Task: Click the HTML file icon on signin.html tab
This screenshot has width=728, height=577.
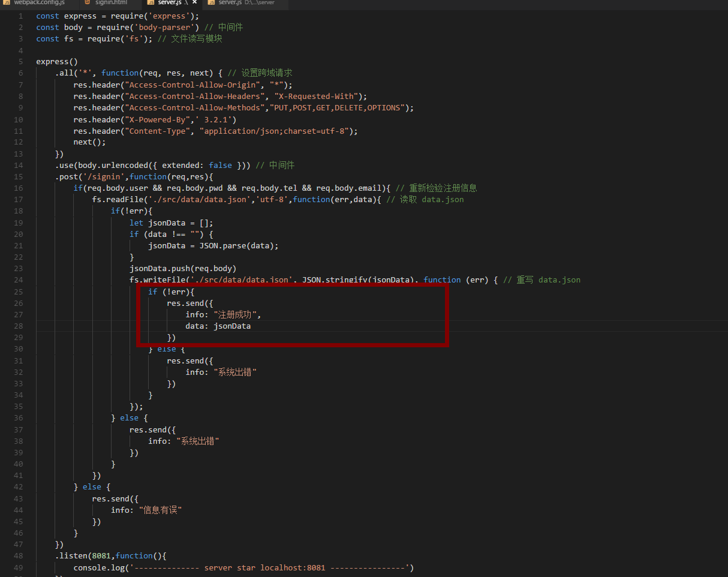Action: tap(88, 3)
